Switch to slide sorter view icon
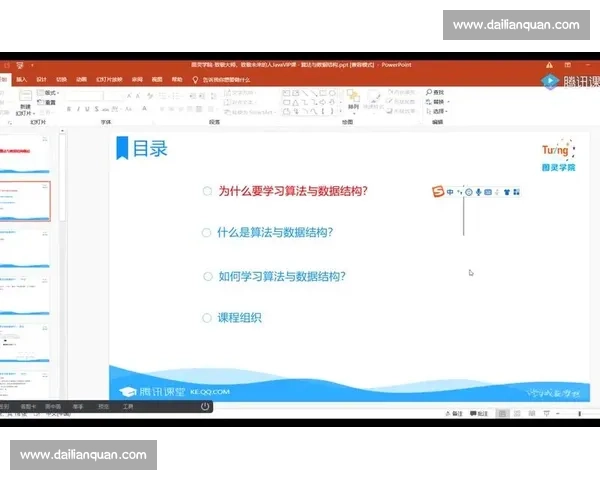 (517, 413)
